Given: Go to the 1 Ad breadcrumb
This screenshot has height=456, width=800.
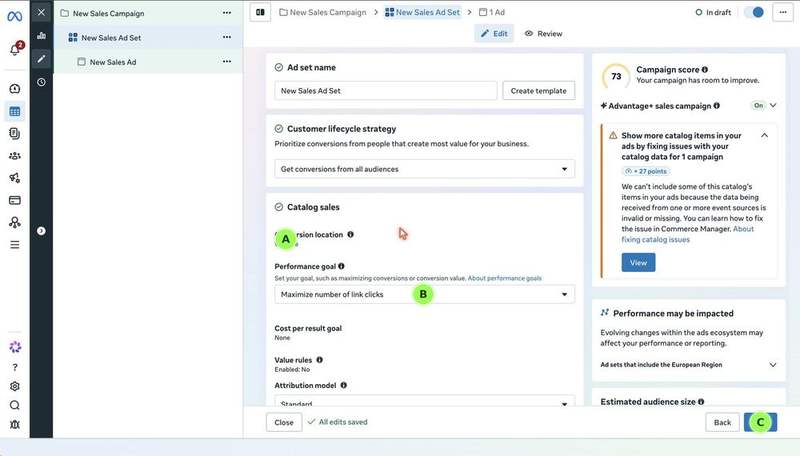Looking at the screenshot, I should (x=492, y=12).
